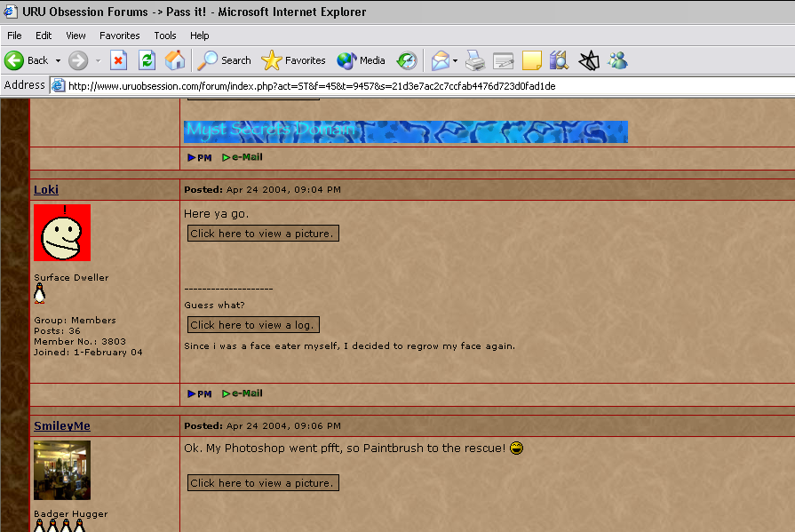Open the Forward history dropdown arrow
Viewport: 795px width, 532px height.
pyautogui.click(x=99, y=61)
